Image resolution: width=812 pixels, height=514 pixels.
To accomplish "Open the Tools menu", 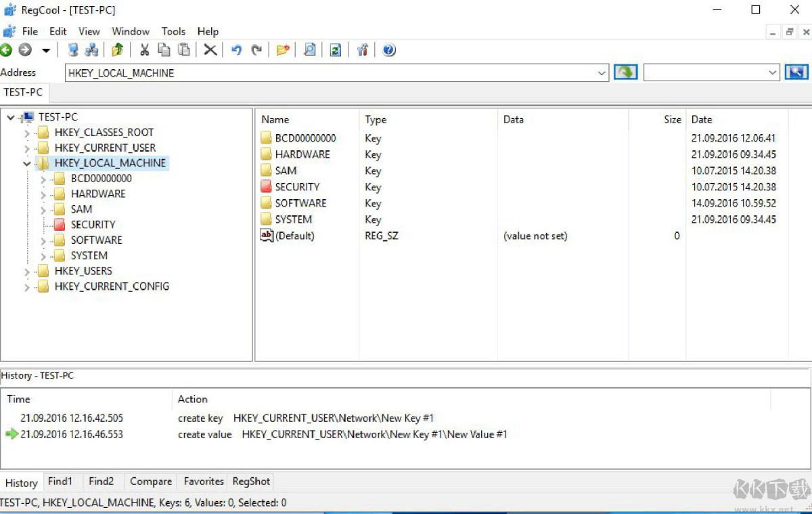I will [x=173, y=31].
